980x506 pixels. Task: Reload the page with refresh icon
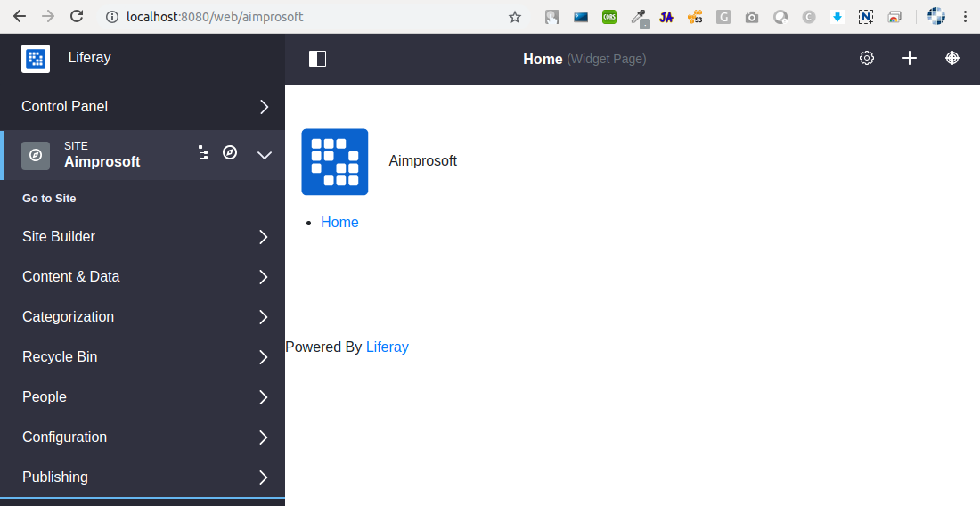click(x=77, y=16)
